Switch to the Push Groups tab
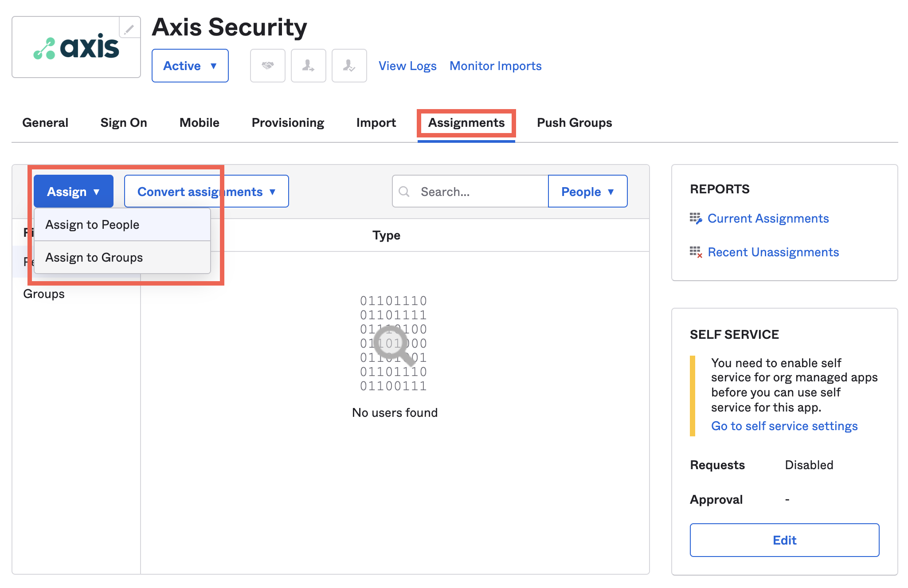908x588 pixels. pos(574,122)
